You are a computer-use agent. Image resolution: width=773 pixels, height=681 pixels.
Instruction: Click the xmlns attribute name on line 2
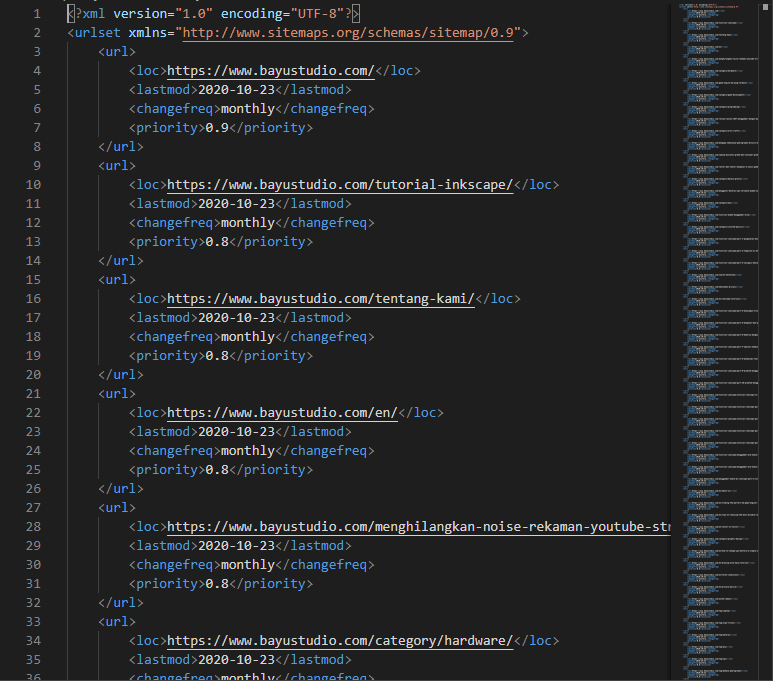148,33
